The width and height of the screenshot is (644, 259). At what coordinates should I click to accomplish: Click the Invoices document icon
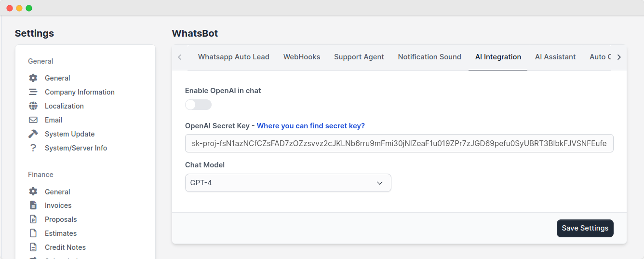tap(33, 205)
